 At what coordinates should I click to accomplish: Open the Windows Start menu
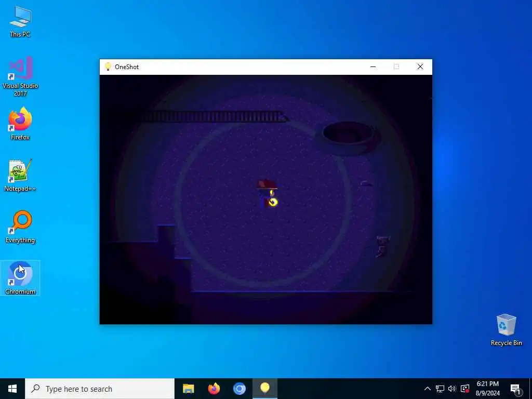[12, 389]
